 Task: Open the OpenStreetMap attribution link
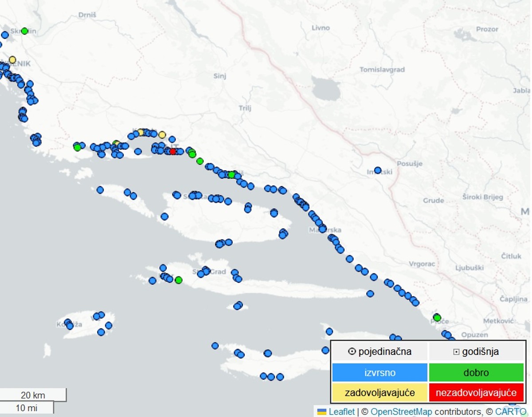[x=401, y=412]
